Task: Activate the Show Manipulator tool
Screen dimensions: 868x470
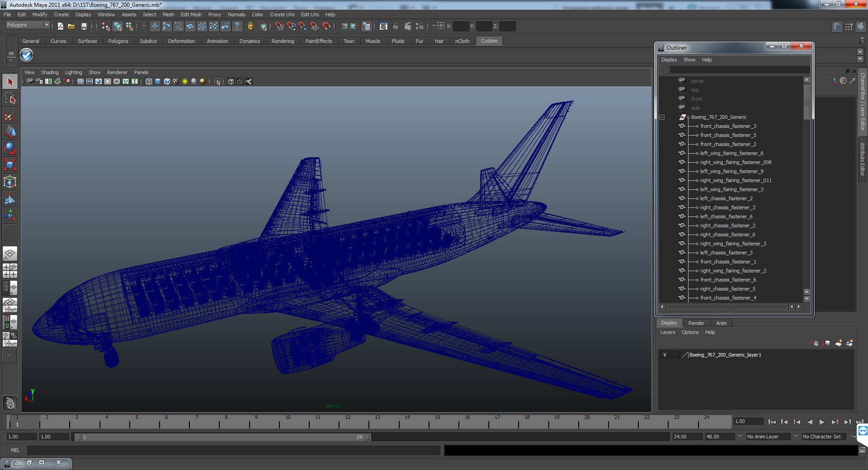Action: [10, 215]
